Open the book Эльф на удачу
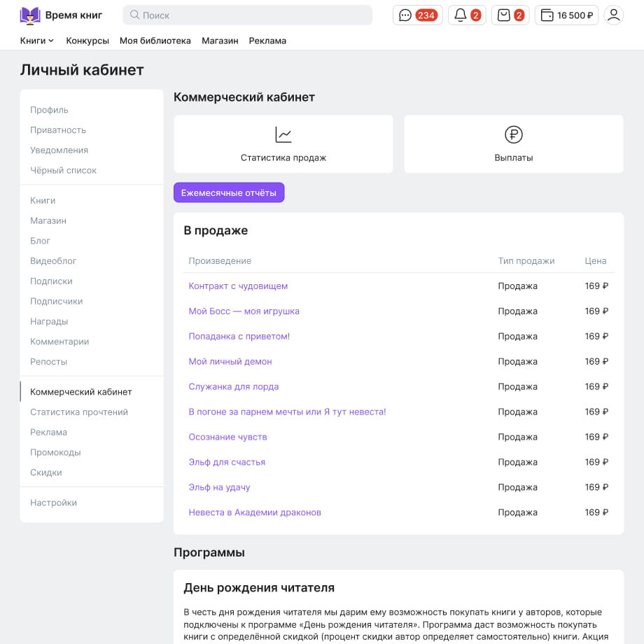Viewport: 644px width, 644px height. click(x=219, y=487)
